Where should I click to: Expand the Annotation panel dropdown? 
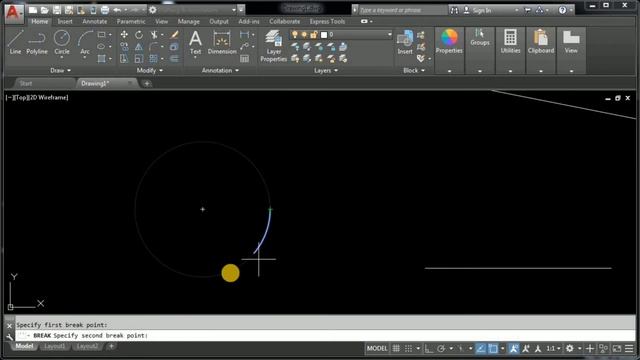(220, 70)
